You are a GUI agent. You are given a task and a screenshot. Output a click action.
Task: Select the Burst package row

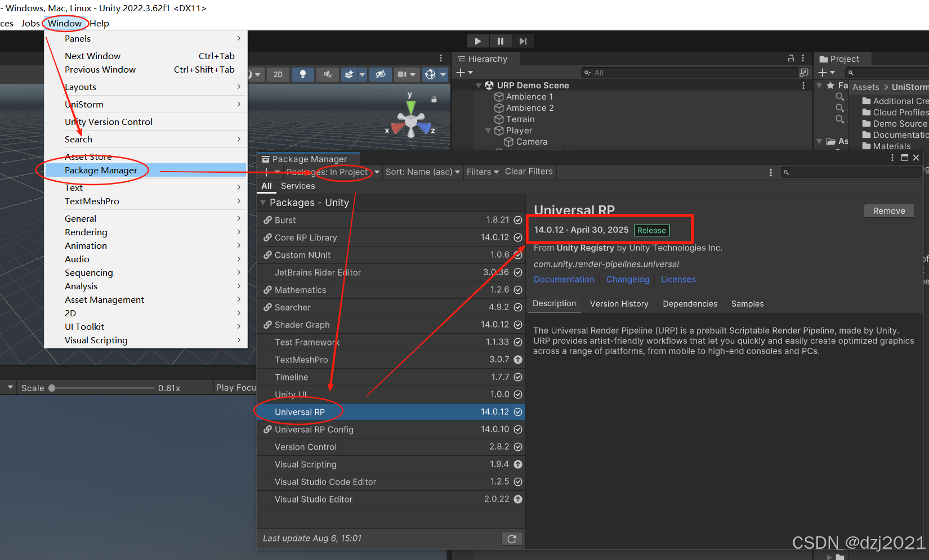391,220
